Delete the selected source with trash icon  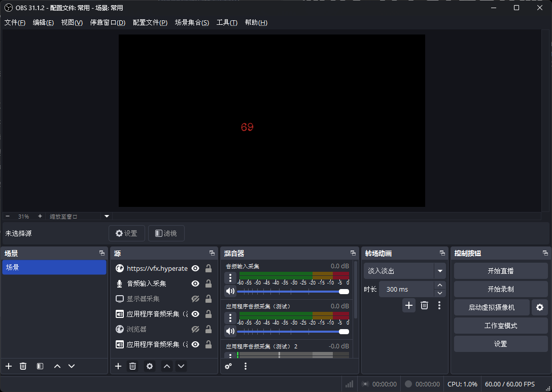[x=132, y=366]
